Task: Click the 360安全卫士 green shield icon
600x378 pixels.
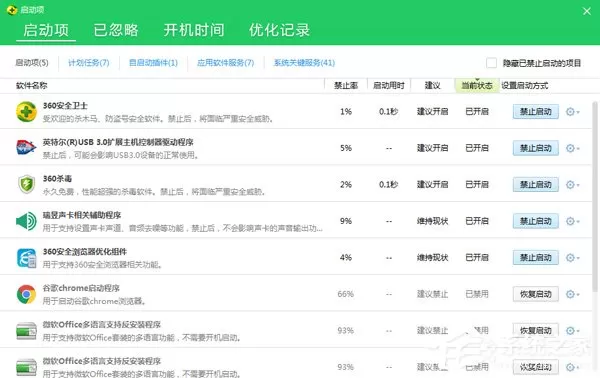Action: [x=26, y=112]
